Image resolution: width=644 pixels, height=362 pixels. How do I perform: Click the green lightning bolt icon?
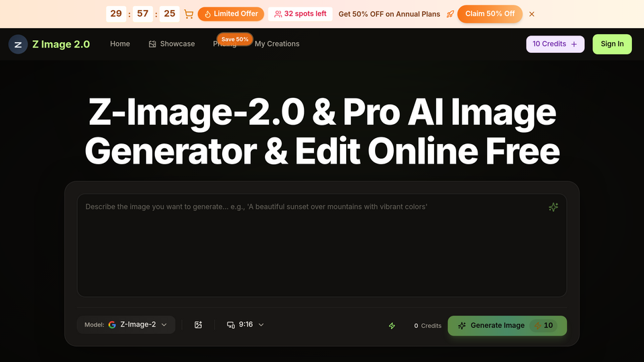pyautogui.click(x=392, y=326)
